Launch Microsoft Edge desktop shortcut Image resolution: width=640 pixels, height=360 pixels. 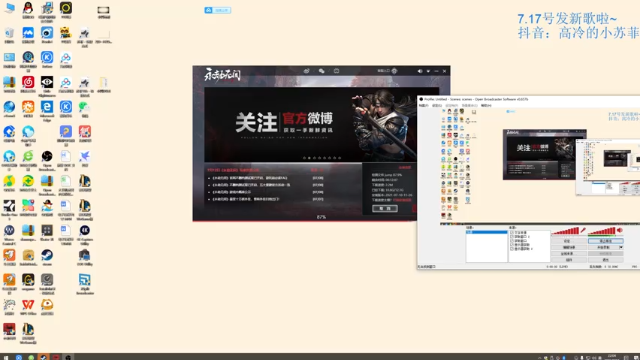[47, 111]
